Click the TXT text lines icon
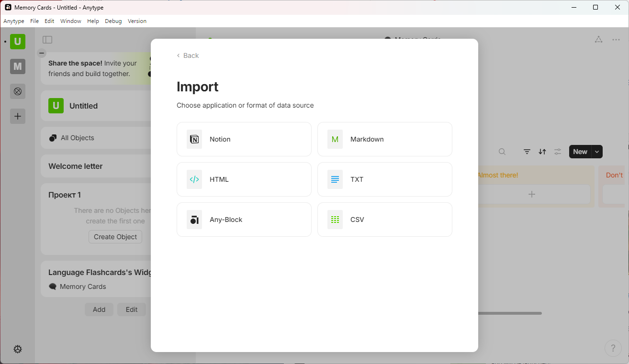The width and height of the screenshot is (629, 364). click(335, 179)
